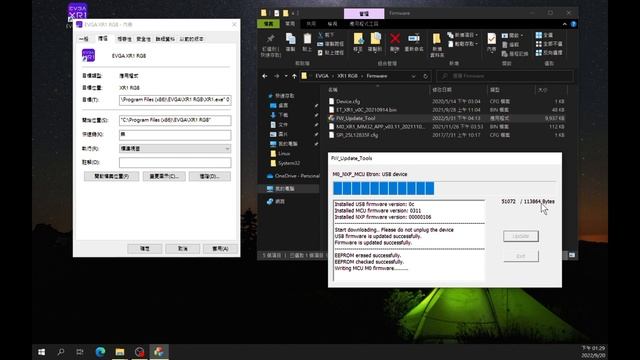The height and width of the screenshot is (360, 640).
Task: Click the Cut scissors icon in ribbon
Action: click(x=320, y=35)
